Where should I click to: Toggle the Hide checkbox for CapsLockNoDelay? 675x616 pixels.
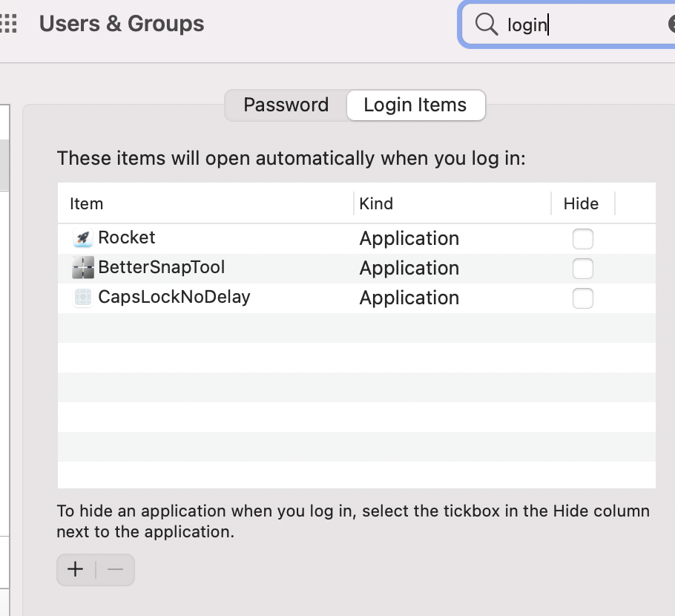pos(583,298)
